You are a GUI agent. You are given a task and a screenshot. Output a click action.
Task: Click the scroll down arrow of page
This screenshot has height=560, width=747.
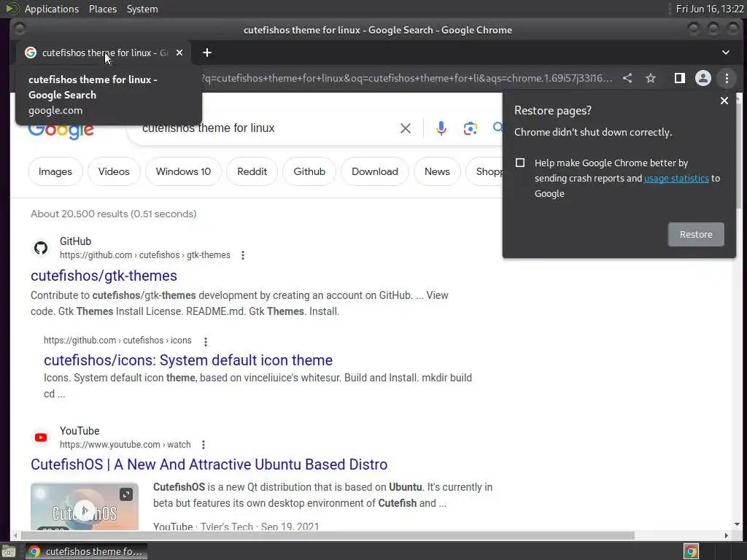[x=737, y=524]
